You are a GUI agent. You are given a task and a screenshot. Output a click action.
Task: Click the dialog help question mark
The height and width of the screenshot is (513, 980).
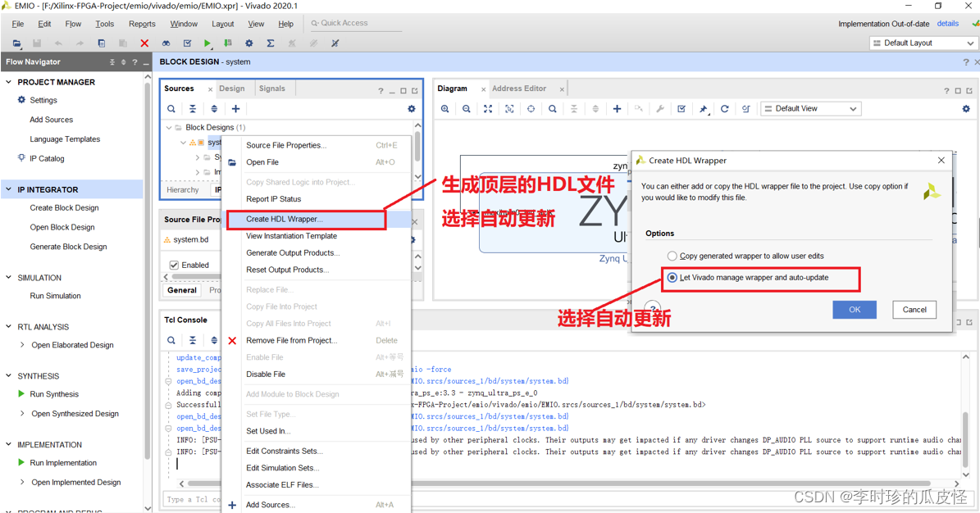click(x=653, y=309)
